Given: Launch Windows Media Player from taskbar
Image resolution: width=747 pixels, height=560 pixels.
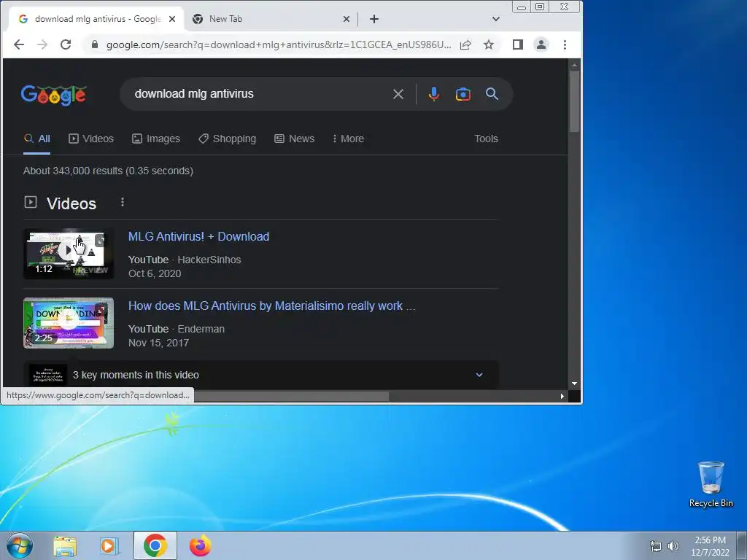Looking at the screenshot, I should (109, 546).
